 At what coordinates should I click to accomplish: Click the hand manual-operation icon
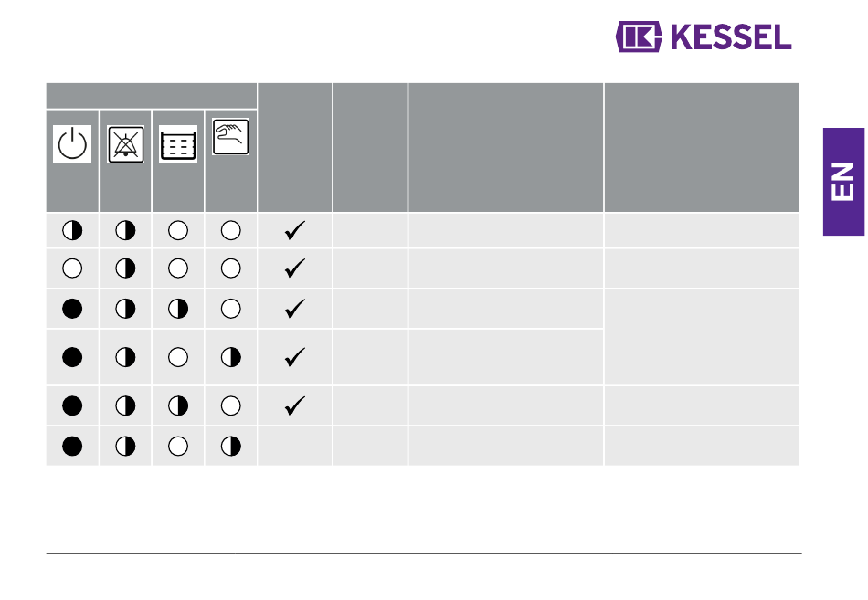click(x=231, y=136)
